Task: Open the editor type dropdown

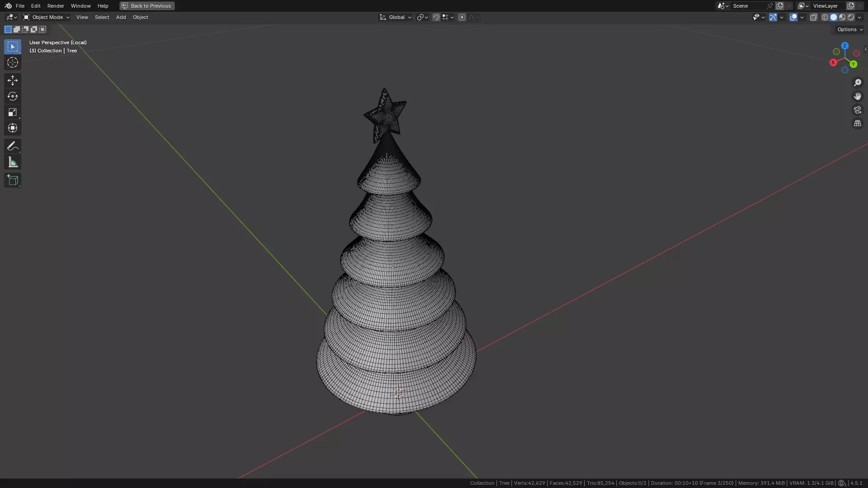Action: [11, 17]
